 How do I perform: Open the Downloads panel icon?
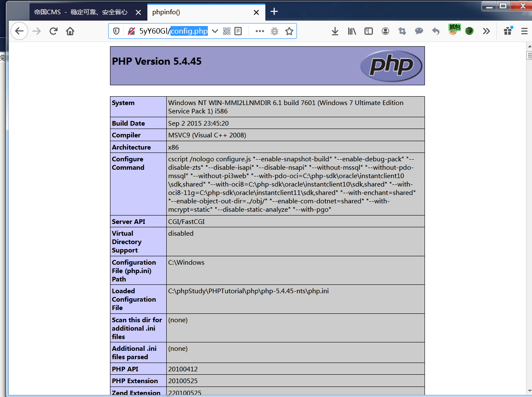point(335,31)
